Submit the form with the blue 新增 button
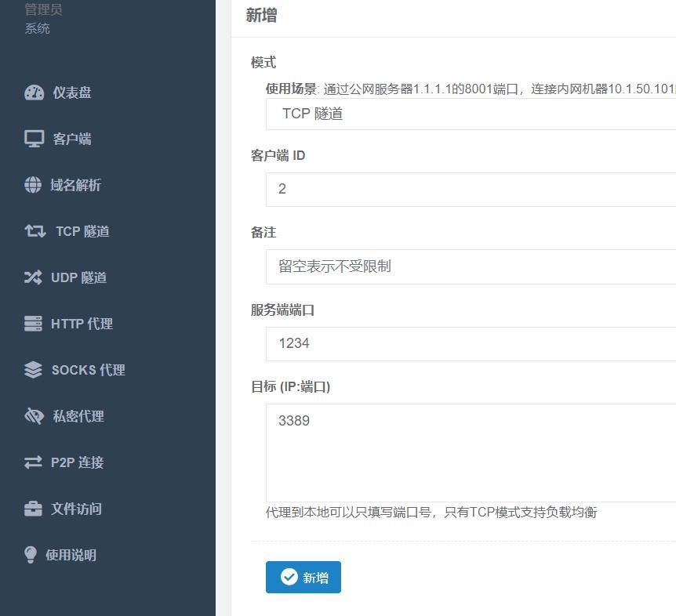Image resolution: width=676 pixels, height=616 pixels. [303, 577]
